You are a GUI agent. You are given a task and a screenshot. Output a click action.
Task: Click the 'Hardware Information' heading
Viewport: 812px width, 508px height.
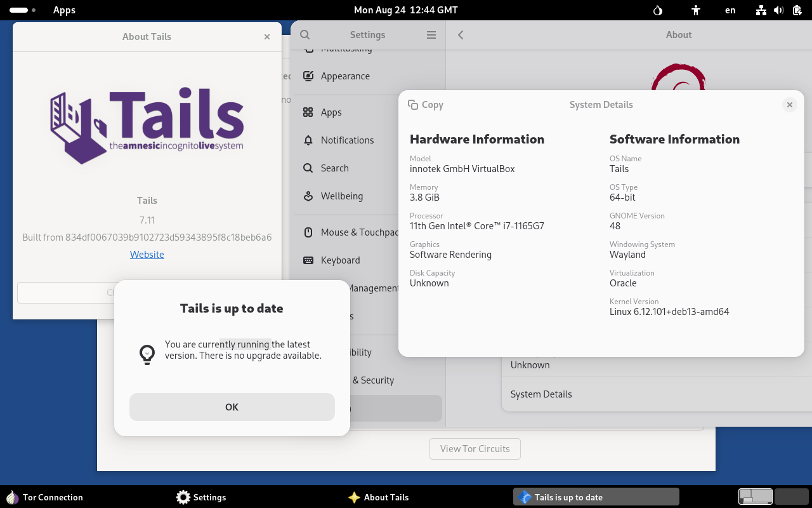click(477, 139)
